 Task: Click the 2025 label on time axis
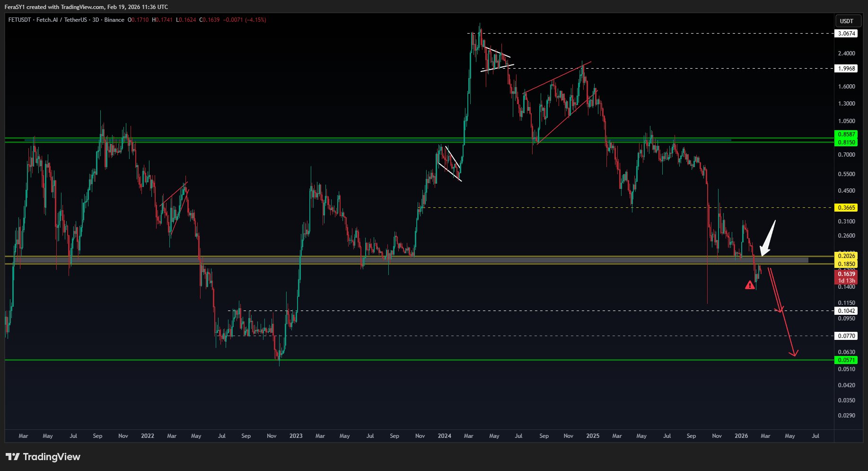[x=593, y=436]
